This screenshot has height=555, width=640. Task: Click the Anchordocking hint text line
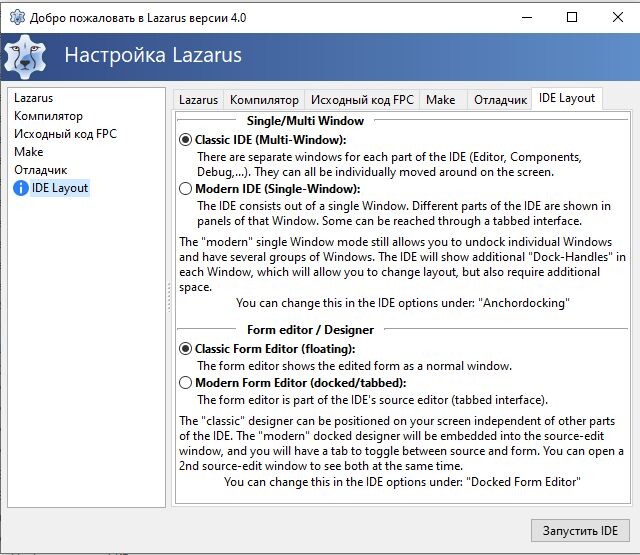click(x=402, y=303)
